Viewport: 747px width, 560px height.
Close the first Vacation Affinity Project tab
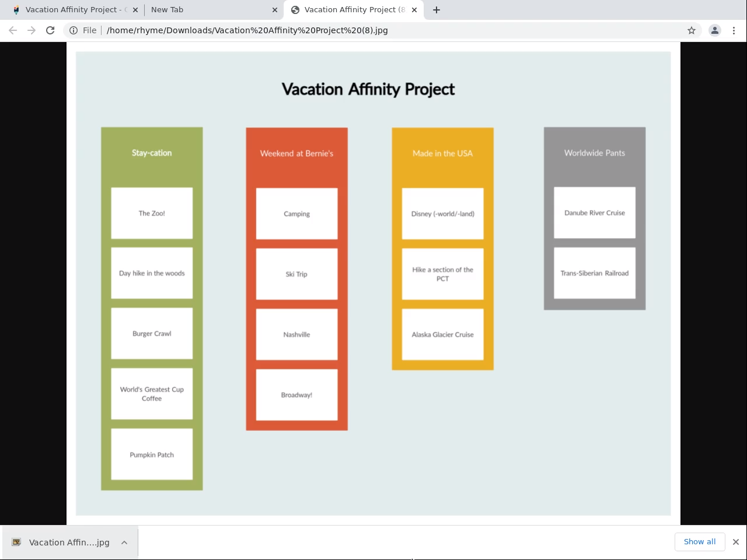pos(135,10)
